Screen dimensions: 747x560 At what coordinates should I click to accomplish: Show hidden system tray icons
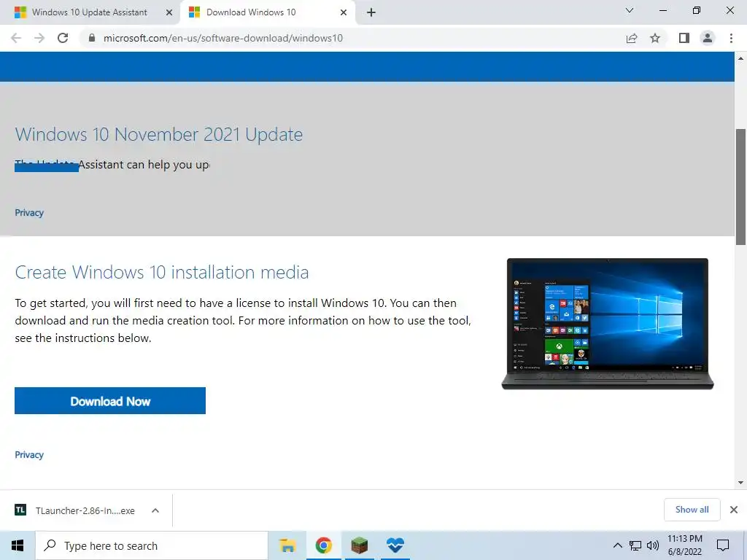point(617,545)
